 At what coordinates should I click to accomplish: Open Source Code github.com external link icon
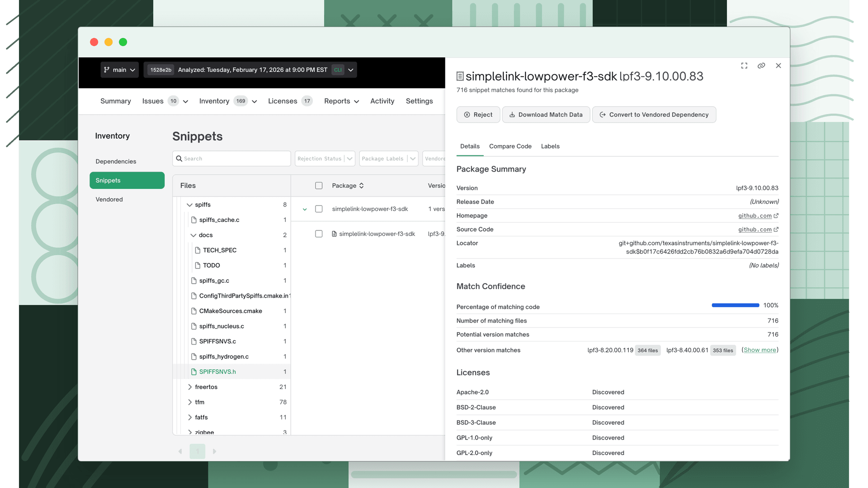point(776,230)
